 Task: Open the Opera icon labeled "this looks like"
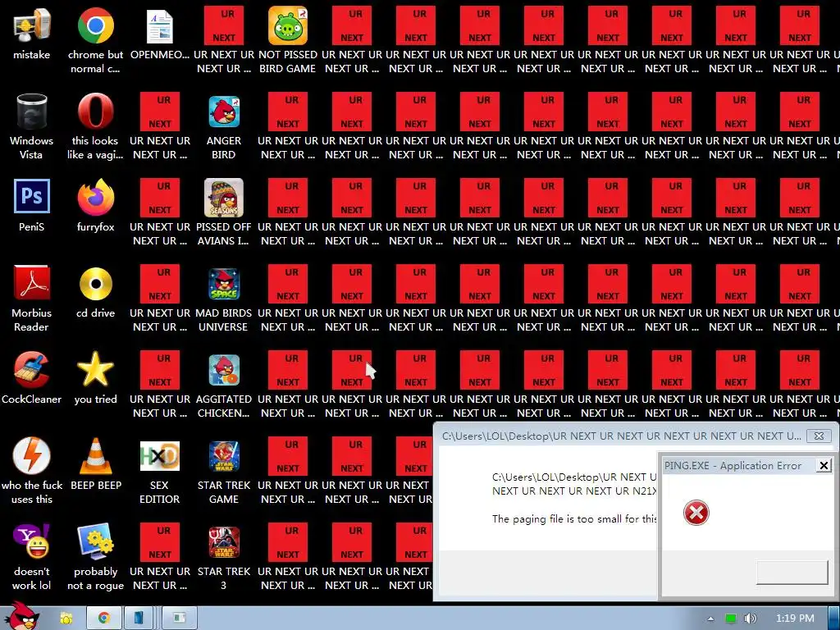click(95, 112)
